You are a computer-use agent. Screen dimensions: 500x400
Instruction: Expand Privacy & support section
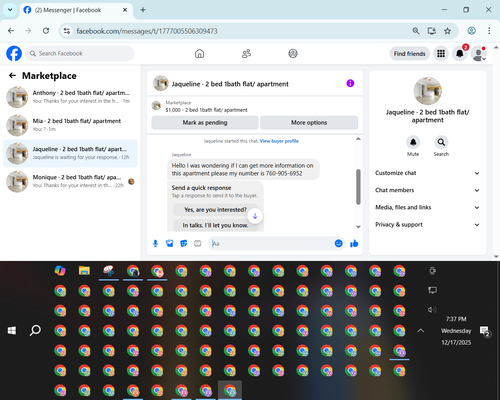(x=427, y=225)
